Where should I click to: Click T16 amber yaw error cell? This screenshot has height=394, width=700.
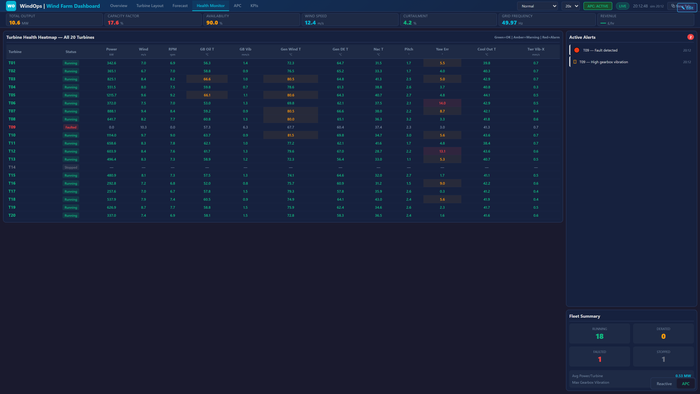click(x=442, y=183)
